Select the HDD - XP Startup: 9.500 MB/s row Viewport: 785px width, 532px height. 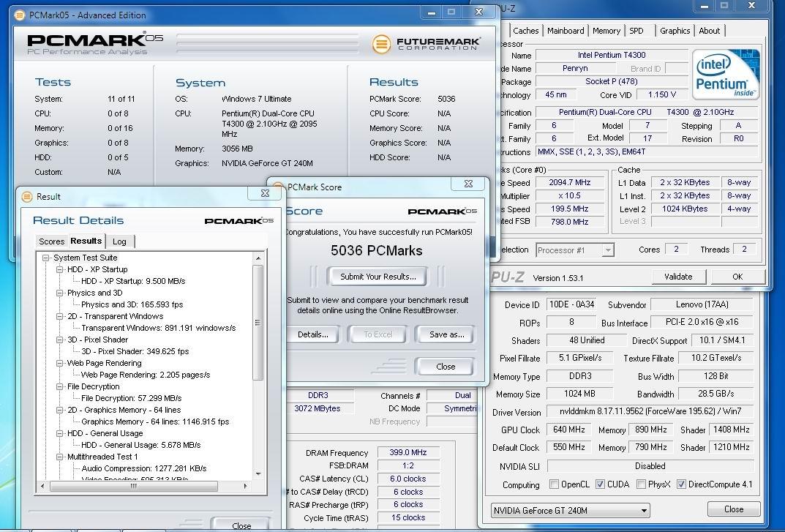click(x=133, y=282)
